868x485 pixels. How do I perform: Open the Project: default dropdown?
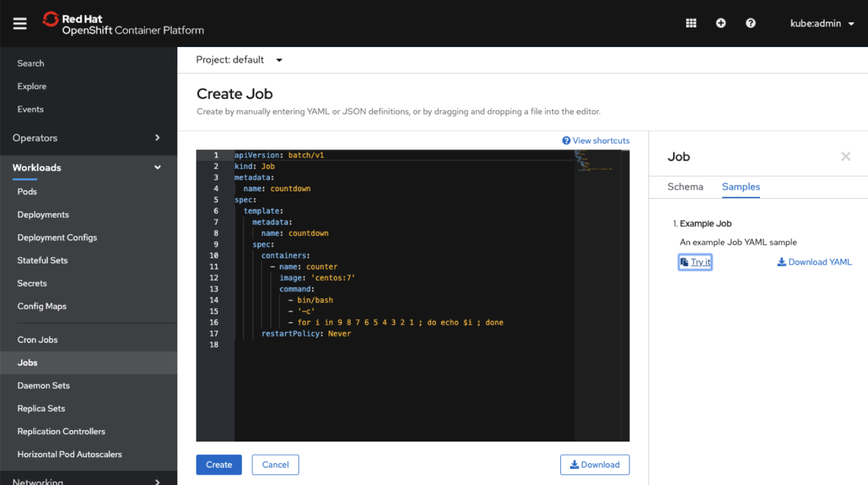pos(239,60)
